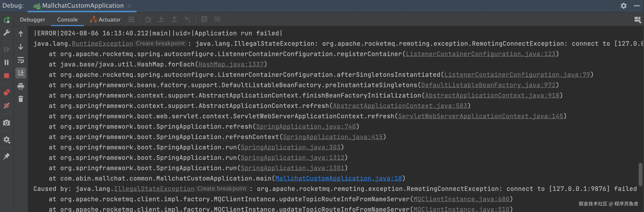Pause the program execution

tap(7, 62)
